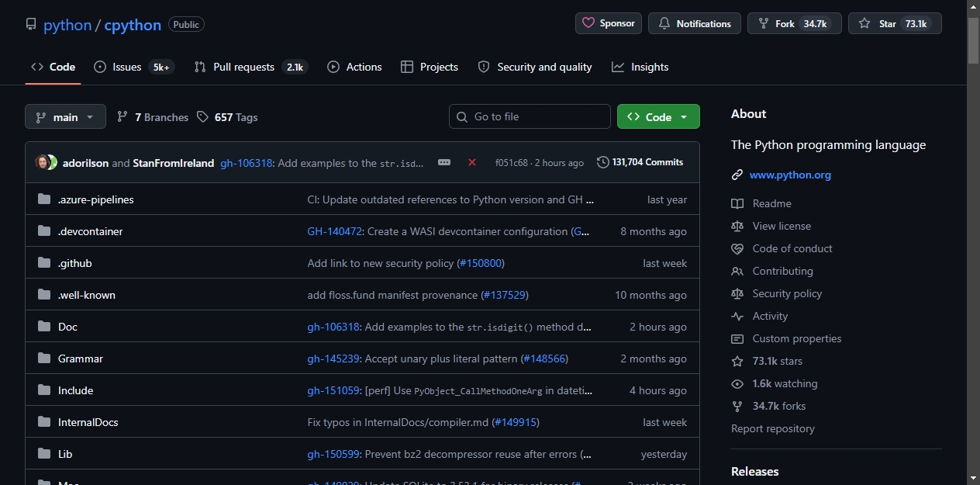Screen dimensions: 980x485
Task: Click the link icon beside www.python.org
Action: pos(737,175)
